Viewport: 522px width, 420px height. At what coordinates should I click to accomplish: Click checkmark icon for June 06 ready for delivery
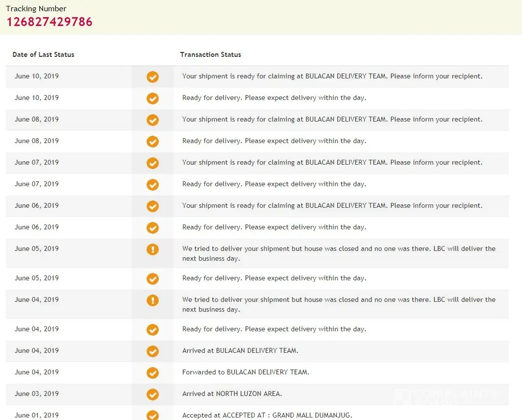[152, 228]
